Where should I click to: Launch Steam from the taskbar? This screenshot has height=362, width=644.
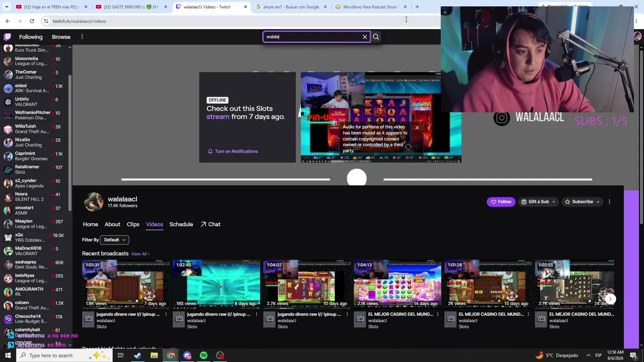click(137, 355)
